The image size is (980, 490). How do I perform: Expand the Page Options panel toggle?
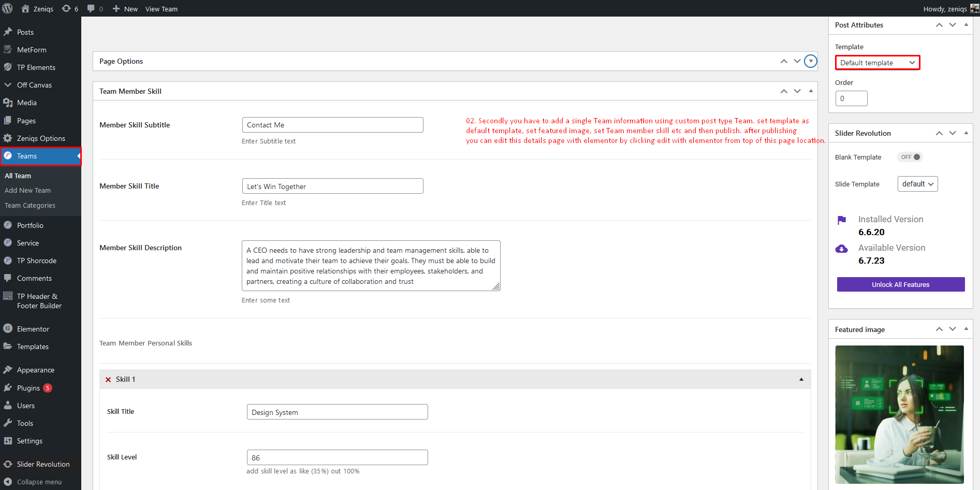811,61
